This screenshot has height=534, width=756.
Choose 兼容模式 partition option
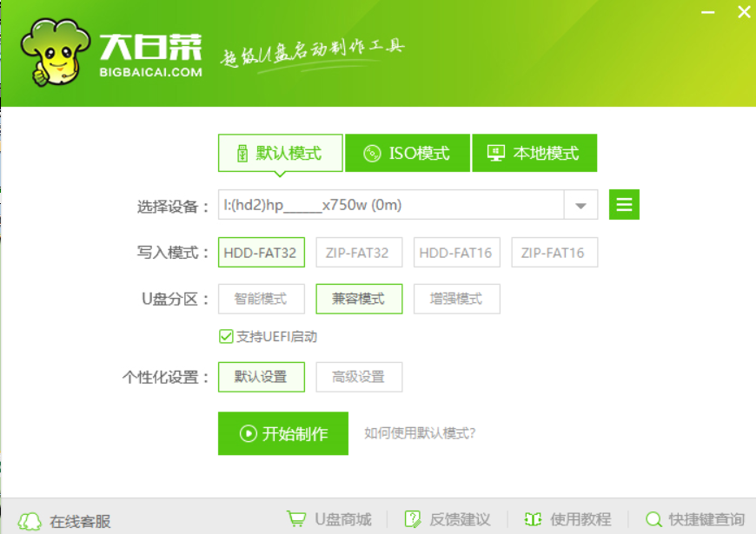click(359, 299)
